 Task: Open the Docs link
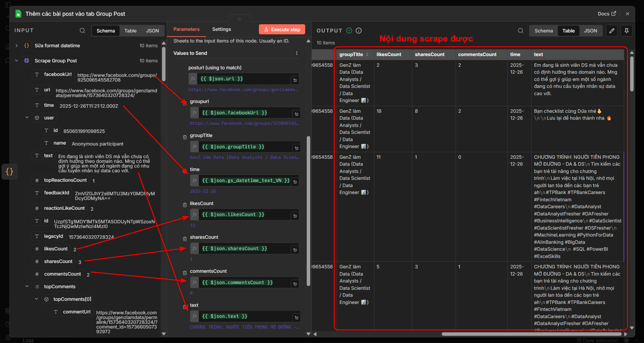pyautogui.click(x=607, y=14)
